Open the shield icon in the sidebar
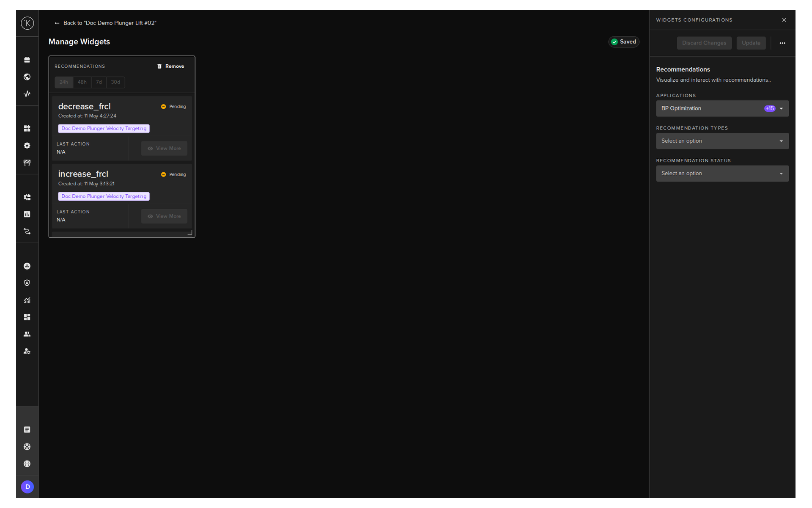Screen dimensions: 812x508 tap(27, 283)
